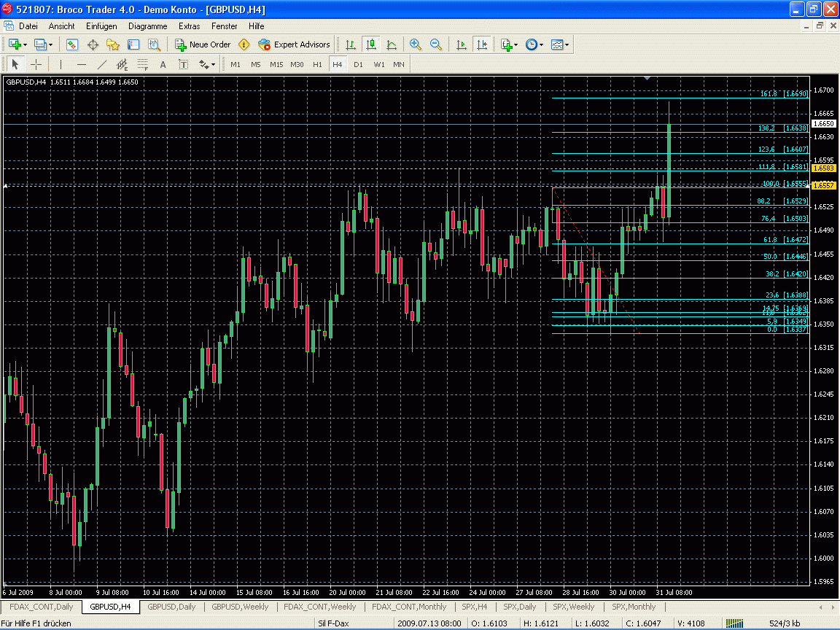Open the Ansicht menu
The image size is (840, 630).
pos(61,26)
